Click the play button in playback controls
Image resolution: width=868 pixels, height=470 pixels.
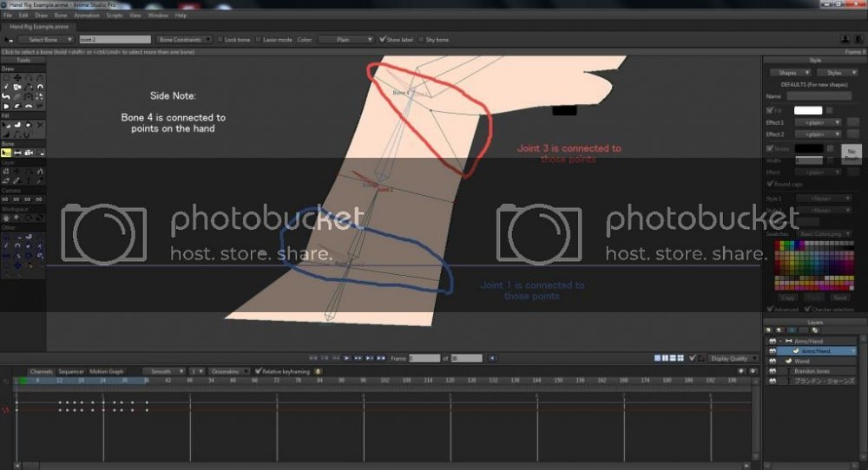[347, 357]
